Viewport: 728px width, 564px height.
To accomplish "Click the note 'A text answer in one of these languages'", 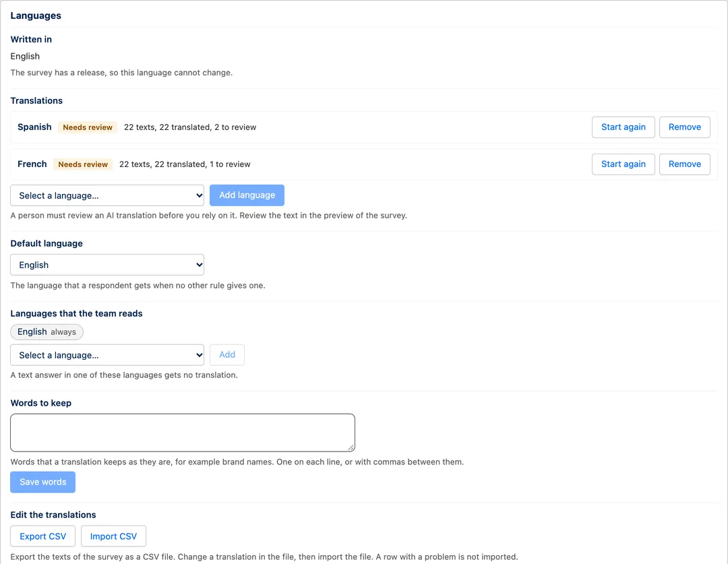I will point(124,375).
